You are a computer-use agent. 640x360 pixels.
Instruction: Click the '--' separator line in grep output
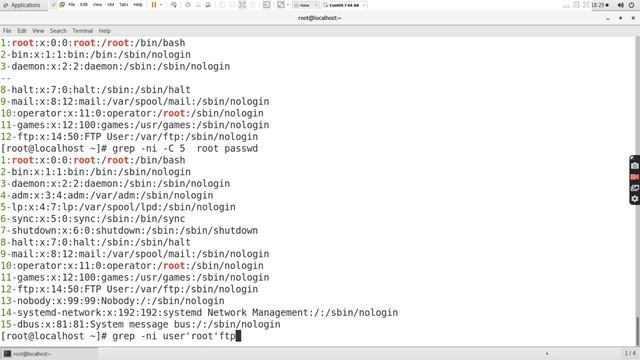(x=6, y=78)
